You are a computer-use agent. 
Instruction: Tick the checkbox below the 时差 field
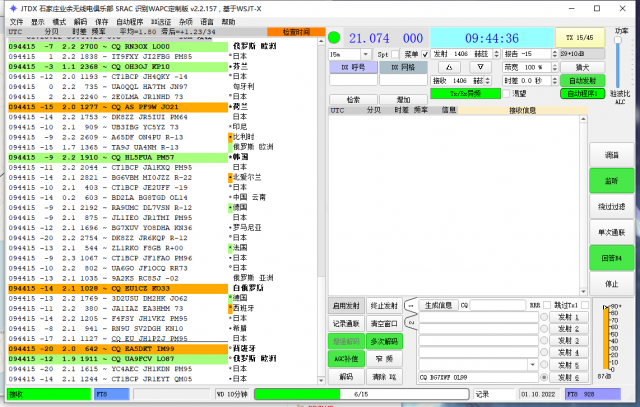pyautogui.click(x=506, y=94)
